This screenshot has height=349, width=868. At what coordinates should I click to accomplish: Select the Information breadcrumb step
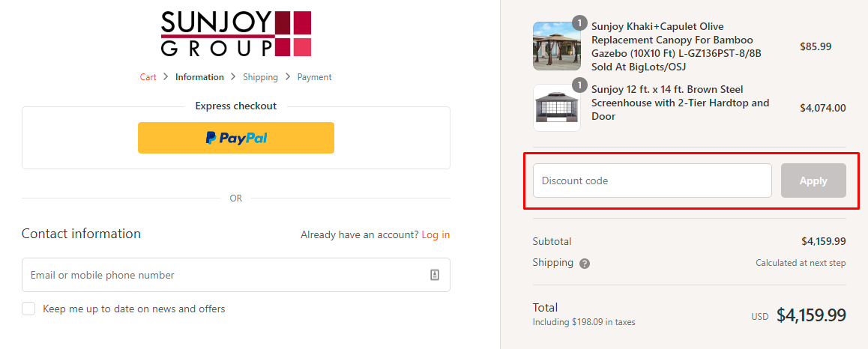[199, 77]
